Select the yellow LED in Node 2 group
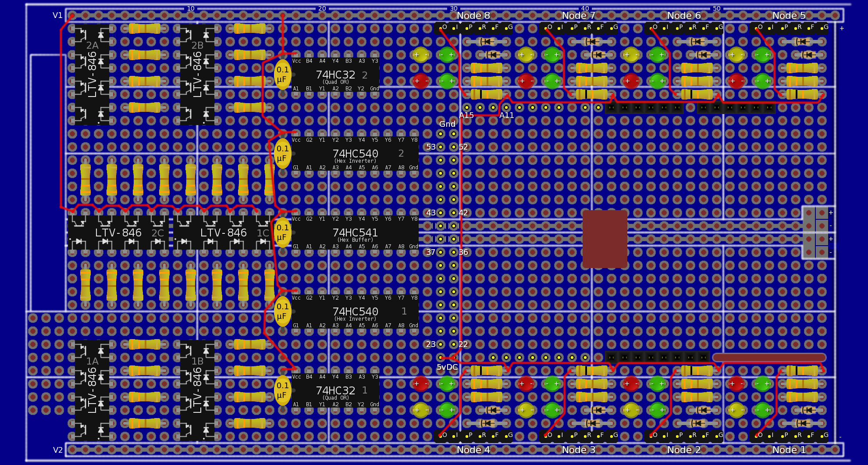The height and width of the screenshot is (465, 868). 631,410
